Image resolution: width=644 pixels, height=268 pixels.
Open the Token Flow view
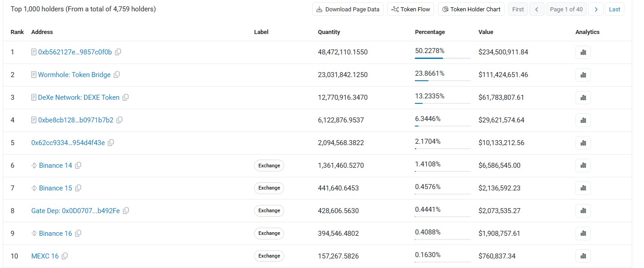[x=411, y=9]
